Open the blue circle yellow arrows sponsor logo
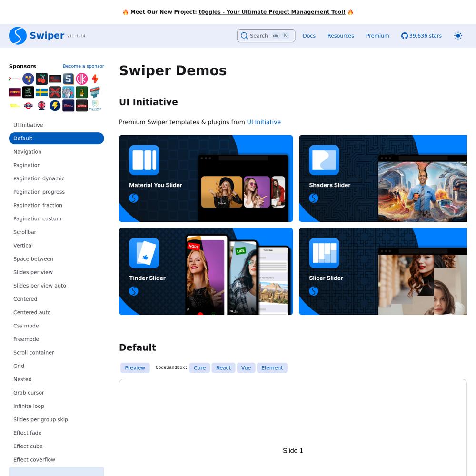 click(x=28, y=79)
